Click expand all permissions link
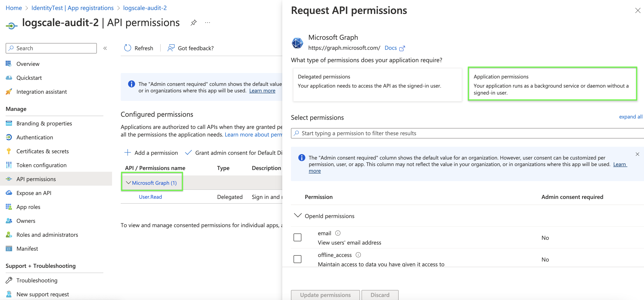 [x=630, y=117]
